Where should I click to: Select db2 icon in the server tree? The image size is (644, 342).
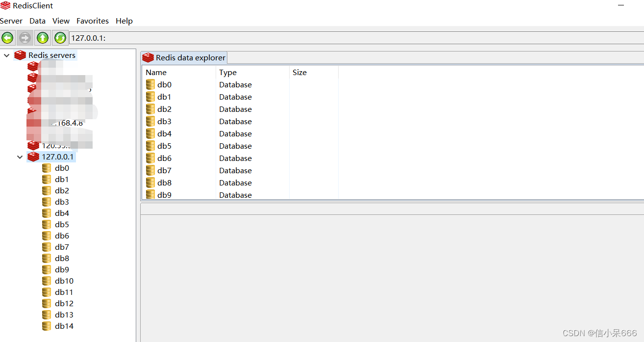point(47,191)
